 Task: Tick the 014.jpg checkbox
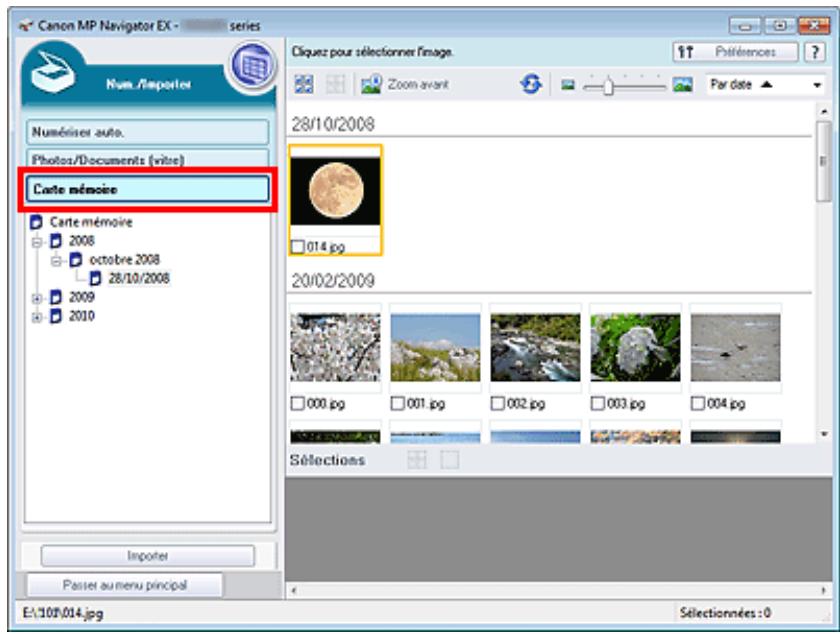coord(297,247)
